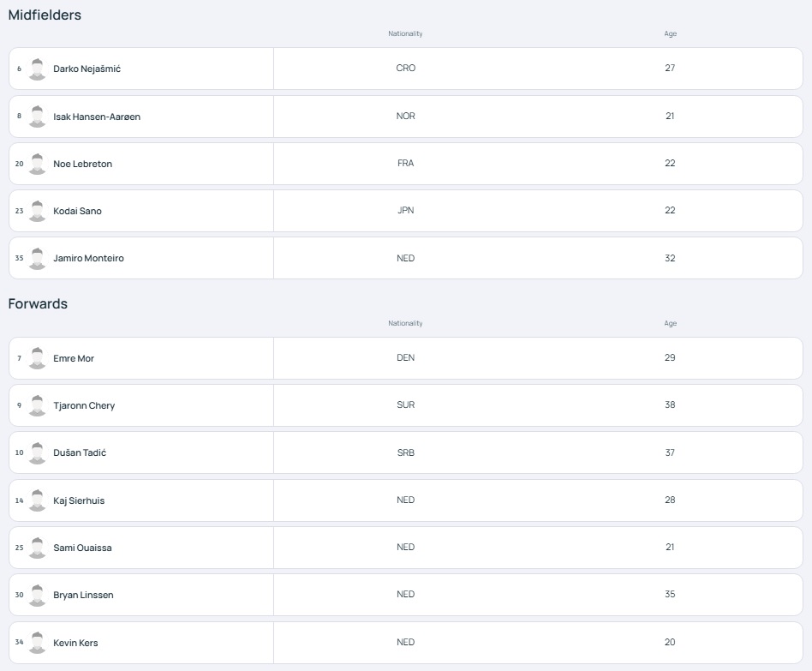Viewport: 812px width, 671px height.
Task: Click the Midfielders Age column header
Action: 670,33
